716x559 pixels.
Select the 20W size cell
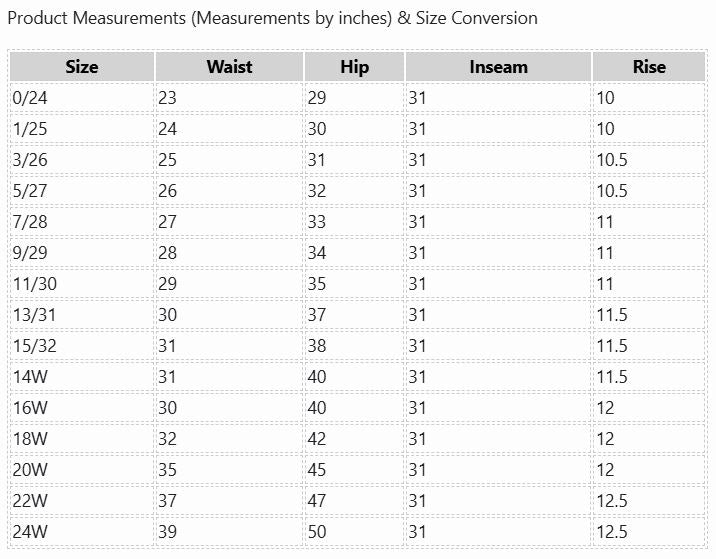30,470
